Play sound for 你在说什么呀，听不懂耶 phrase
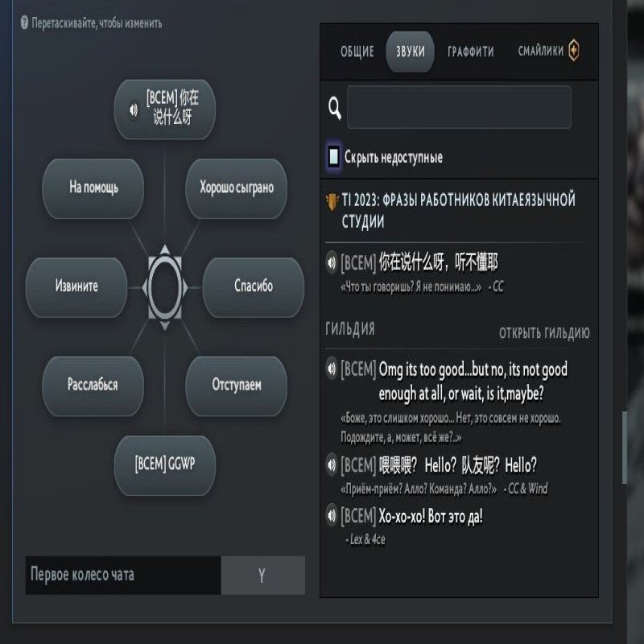The height and width of the screenshot is (644, 644). (x=332, y=262)
